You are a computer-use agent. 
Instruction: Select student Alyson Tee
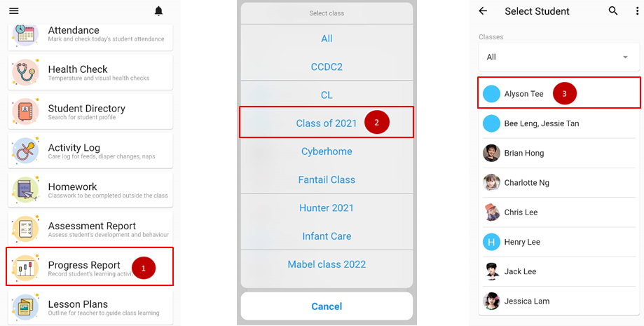tap(523, 94)
